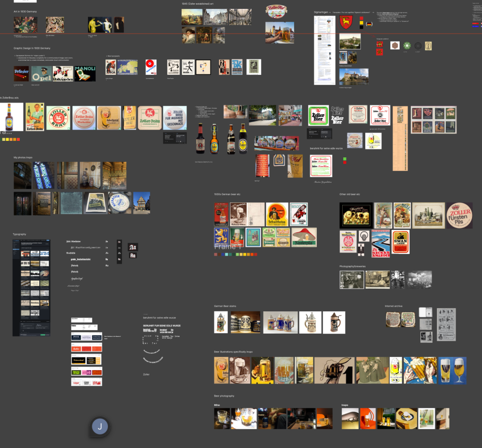The height and width of the screenshot is (448, 482).
Task: Click the SWAN Lager label image
Action: 401,242
